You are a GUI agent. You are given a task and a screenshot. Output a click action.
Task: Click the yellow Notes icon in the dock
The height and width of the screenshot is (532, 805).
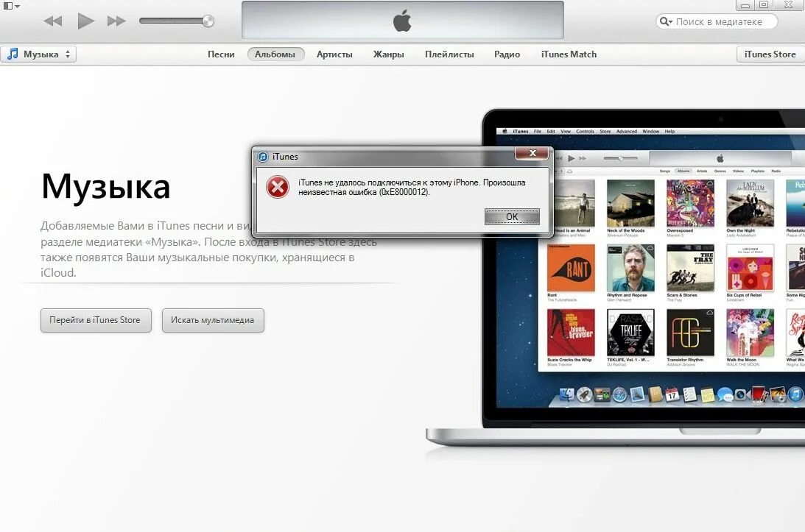tap(708, 394)
